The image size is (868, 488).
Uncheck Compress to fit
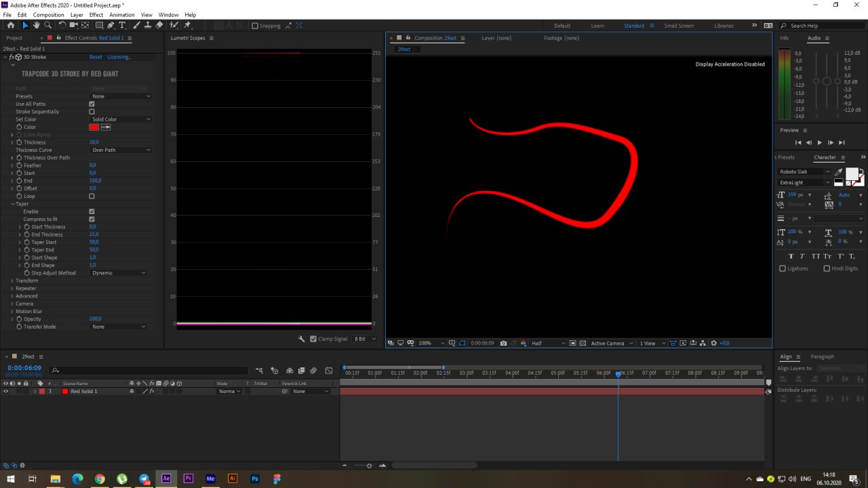(x=92, y=220)
